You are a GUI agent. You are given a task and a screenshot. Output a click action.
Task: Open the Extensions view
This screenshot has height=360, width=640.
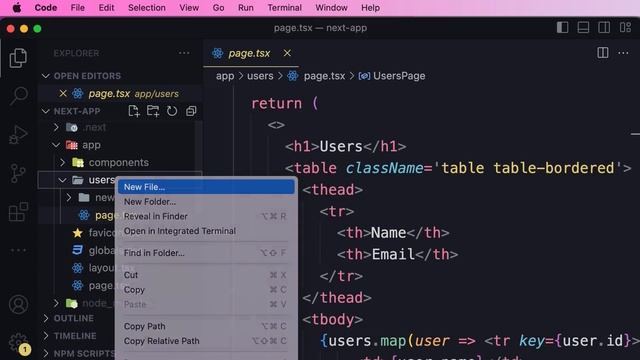pos(18,211)
